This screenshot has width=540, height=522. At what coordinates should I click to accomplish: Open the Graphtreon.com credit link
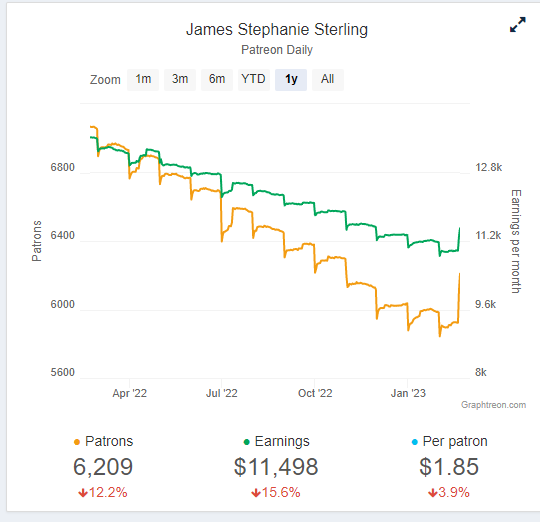coord(494,405)
